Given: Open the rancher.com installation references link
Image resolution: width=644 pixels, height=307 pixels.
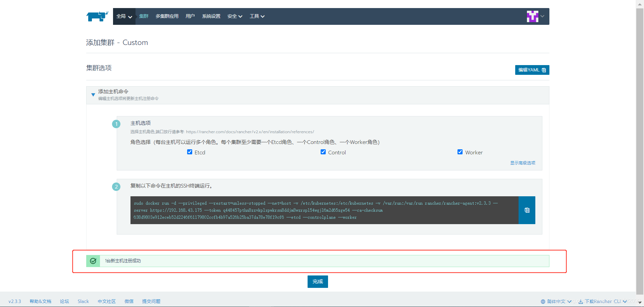Looking at the screenshot, I should click(x=250, y=132).
